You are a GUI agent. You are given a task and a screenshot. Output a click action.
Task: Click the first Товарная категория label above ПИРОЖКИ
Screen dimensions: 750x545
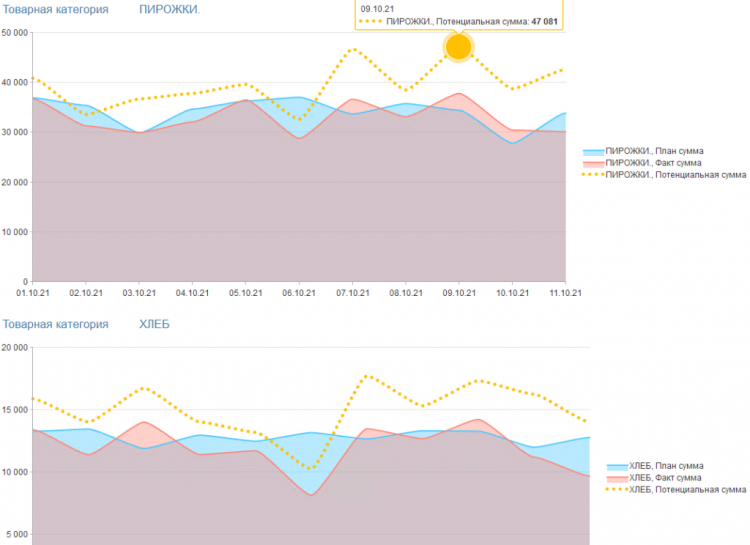(55, 10)
